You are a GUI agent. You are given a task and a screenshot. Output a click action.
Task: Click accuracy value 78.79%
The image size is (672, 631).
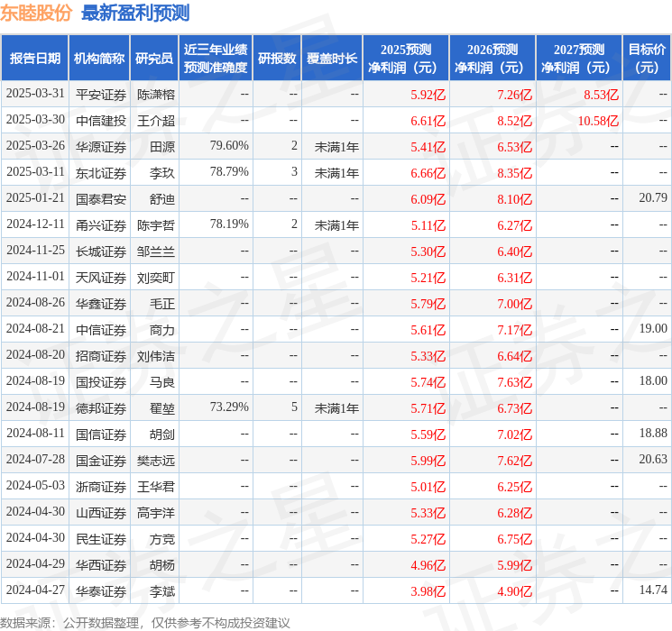click(x=229, y=172)
